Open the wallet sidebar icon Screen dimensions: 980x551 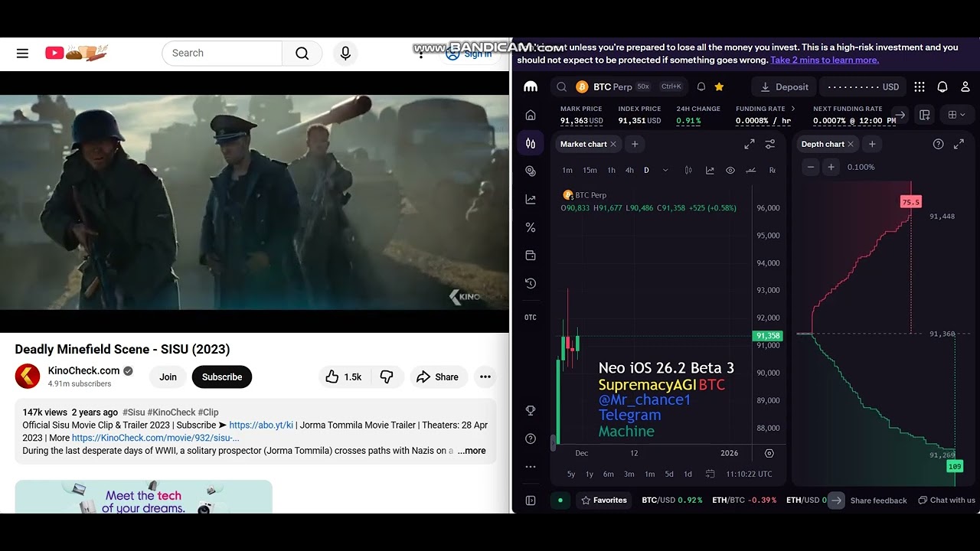point(531,255)
